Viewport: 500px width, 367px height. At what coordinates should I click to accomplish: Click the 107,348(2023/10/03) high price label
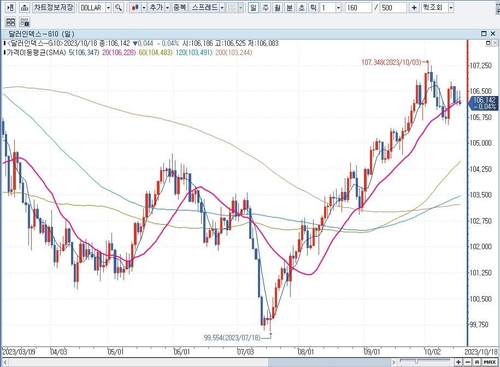391,62
